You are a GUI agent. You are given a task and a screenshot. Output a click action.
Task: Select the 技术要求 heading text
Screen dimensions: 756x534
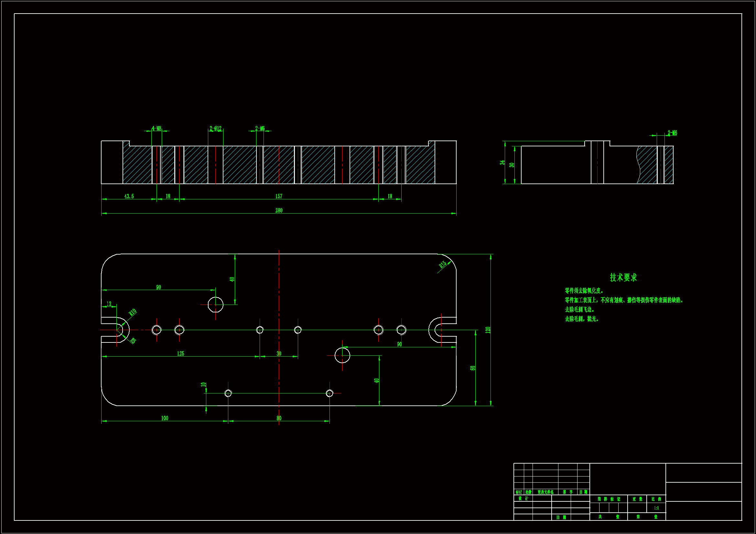(623, 277)
